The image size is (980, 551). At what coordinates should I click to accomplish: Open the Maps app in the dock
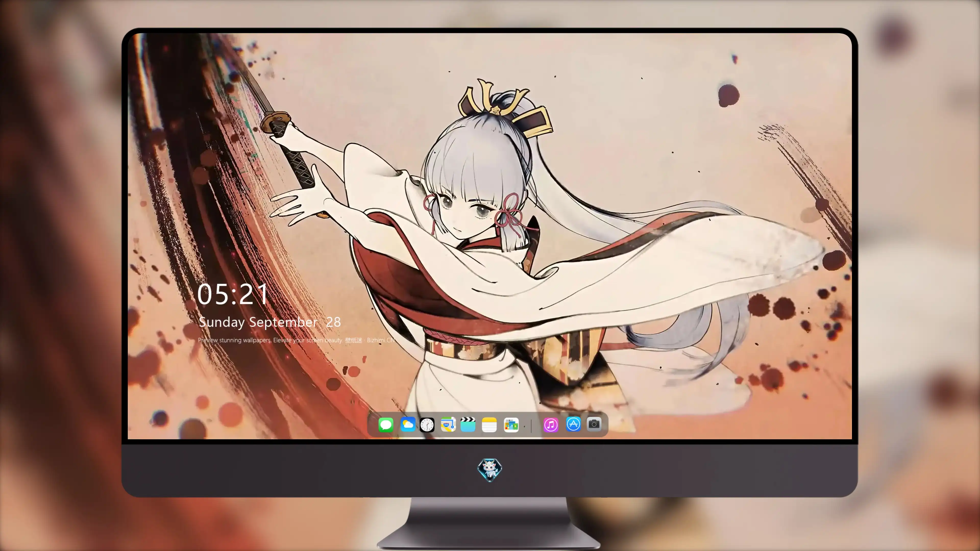(x=448, y=424)
